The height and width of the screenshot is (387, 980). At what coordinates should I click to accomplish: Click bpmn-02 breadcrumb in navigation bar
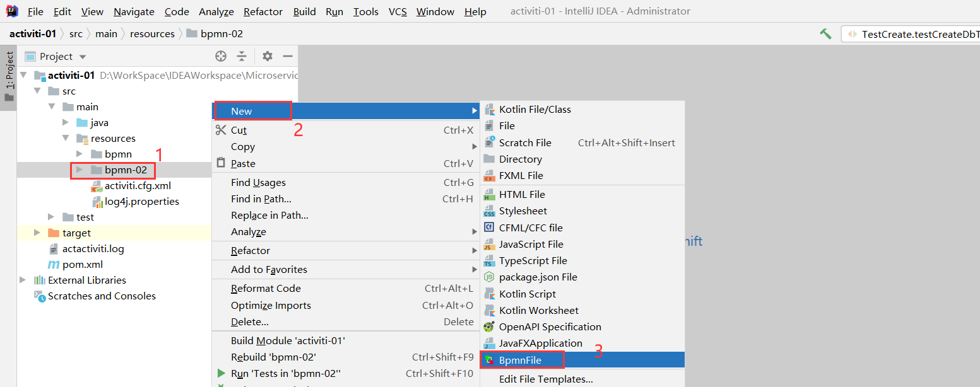tap(215, 33)
